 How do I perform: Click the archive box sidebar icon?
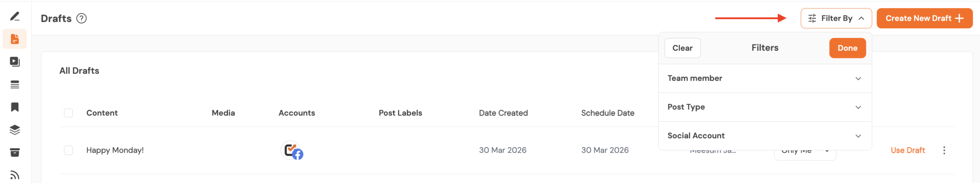click(15, 152)
